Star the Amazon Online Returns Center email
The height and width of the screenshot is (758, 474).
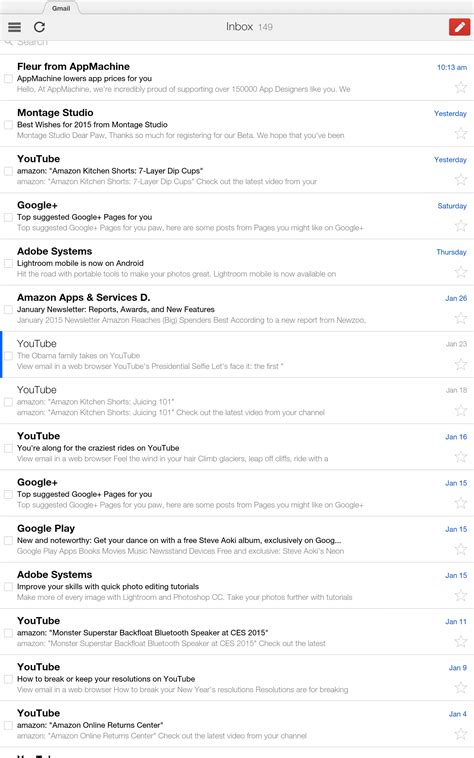461,734
